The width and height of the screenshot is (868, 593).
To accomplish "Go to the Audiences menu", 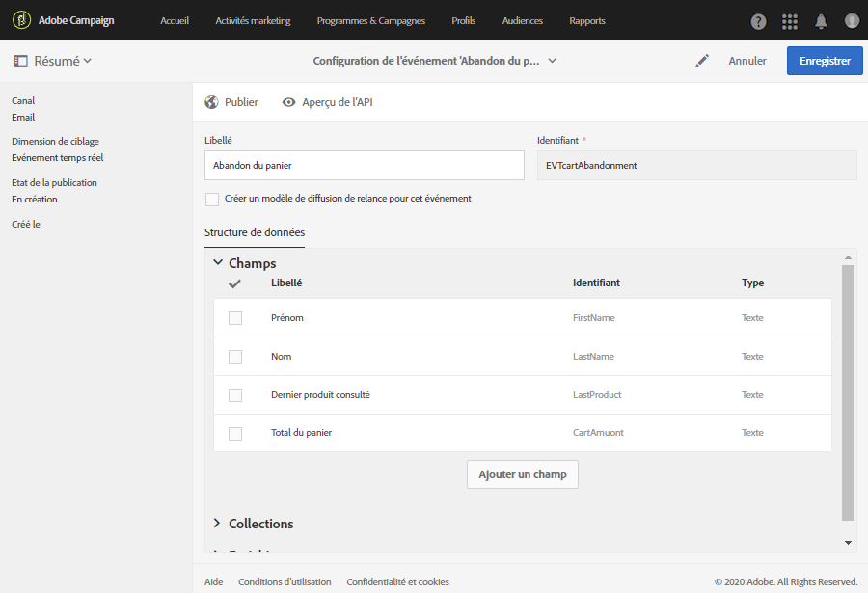I will pyautogui.click(x=522, y=20).
